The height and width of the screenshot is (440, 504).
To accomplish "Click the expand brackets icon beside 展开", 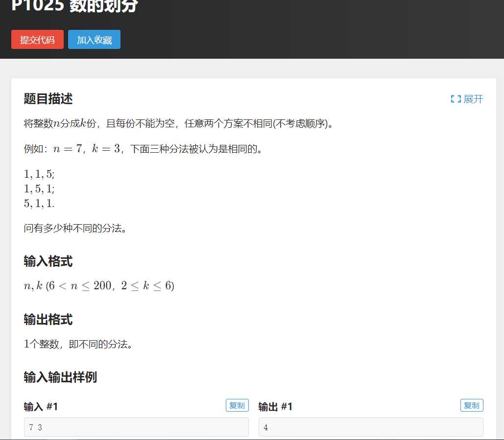I will [456, 99].
